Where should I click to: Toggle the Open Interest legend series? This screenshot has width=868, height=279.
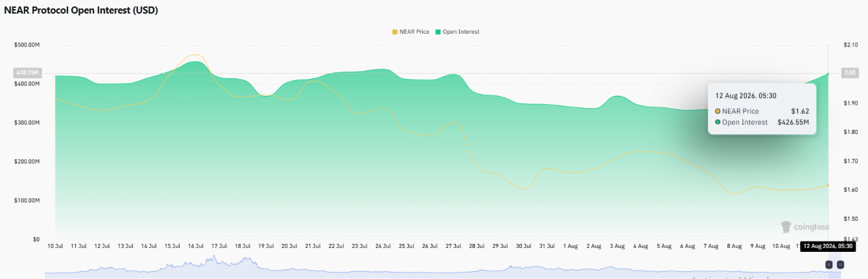pos(458,32)
